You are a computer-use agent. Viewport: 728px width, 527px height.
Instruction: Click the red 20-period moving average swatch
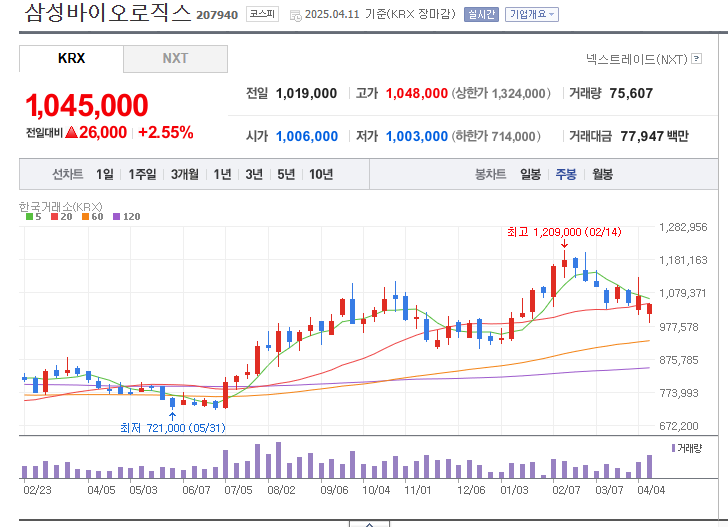(x=54, y=216)
